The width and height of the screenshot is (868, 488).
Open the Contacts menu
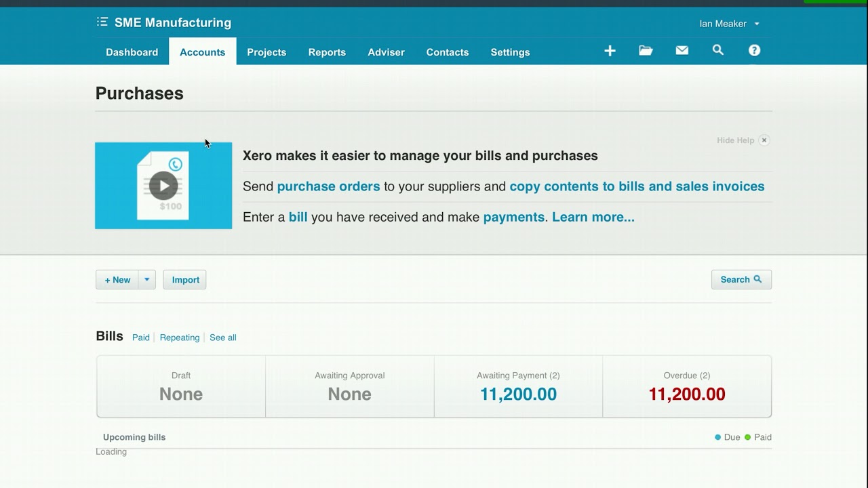coord(448,52)
